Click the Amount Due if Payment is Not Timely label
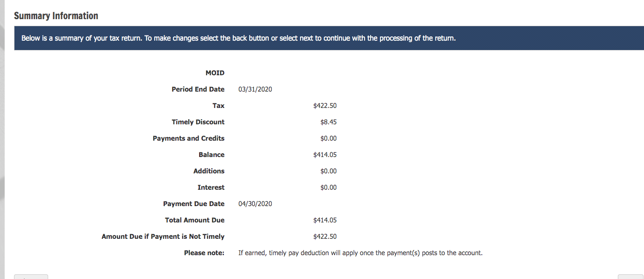Screen dimensions: 644x279 point(163,236)
